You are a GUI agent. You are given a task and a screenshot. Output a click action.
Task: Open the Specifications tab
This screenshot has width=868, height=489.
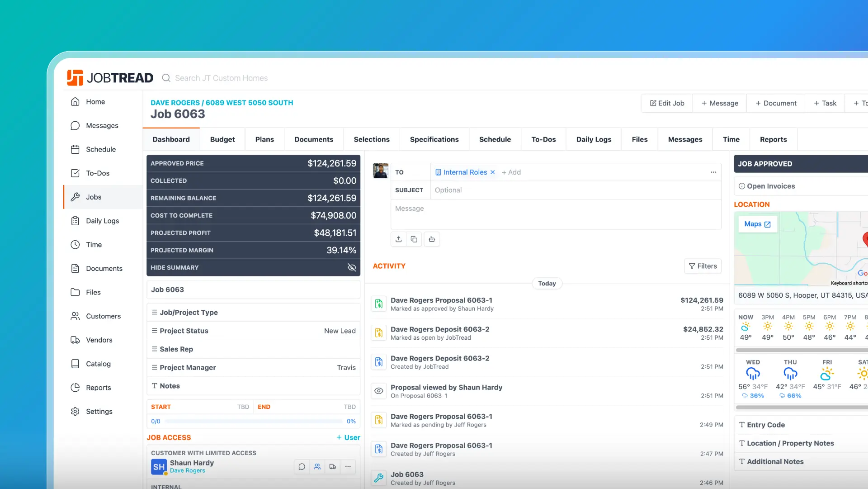(434, 139)
